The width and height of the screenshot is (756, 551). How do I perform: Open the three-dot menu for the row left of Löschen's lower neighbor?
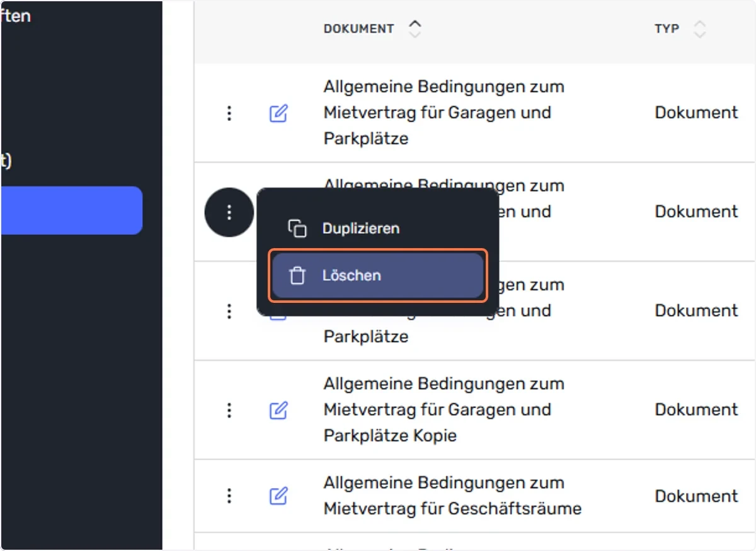pyautogui.click(x=229, y=311)
